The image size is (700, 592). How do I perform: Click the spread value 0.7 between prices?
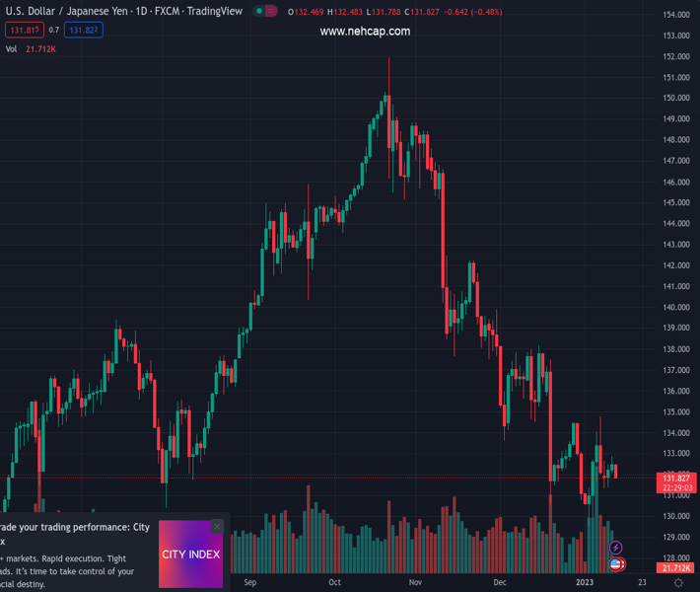(x=54, y=31)
